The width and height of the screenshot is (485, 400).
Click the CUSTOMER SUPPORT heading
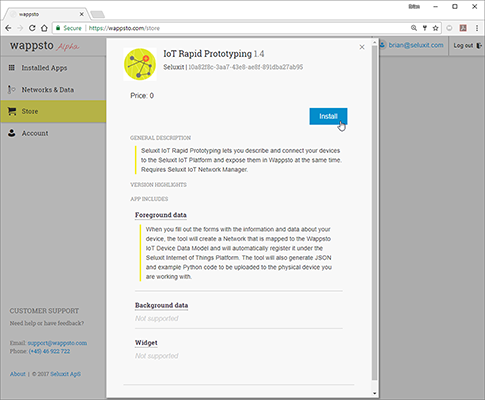(44, 311)
